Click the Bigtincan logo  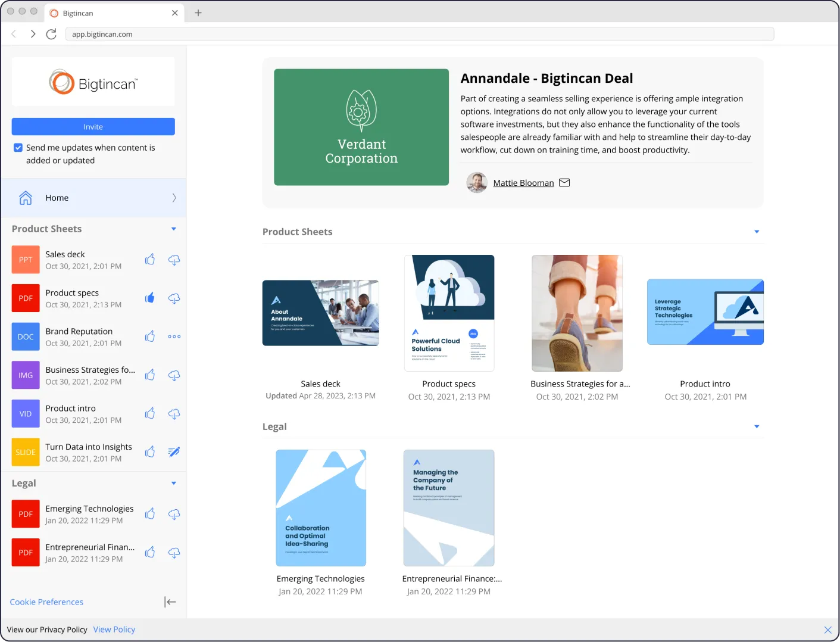click(x=93, y=82)
